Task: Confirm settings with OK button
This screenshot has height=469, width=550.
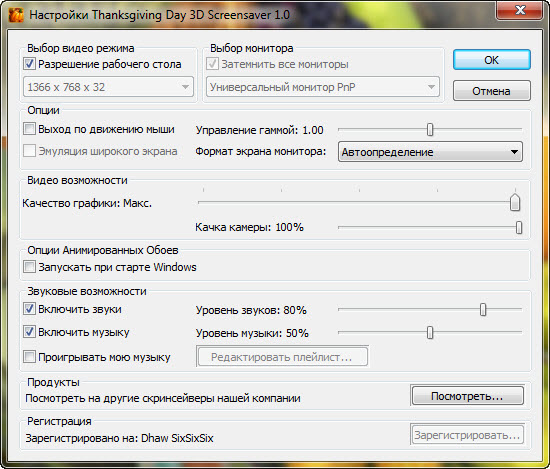Action: point(491,60)
